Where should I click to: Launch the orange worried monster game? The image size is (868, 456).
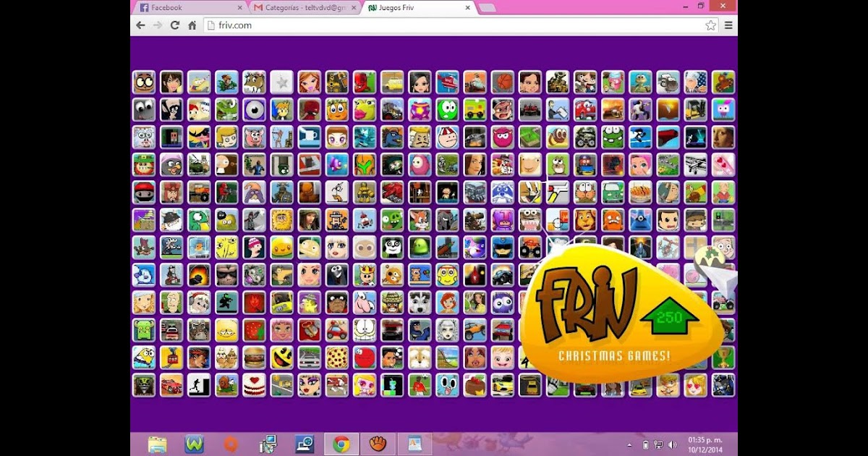click(613, 219)
